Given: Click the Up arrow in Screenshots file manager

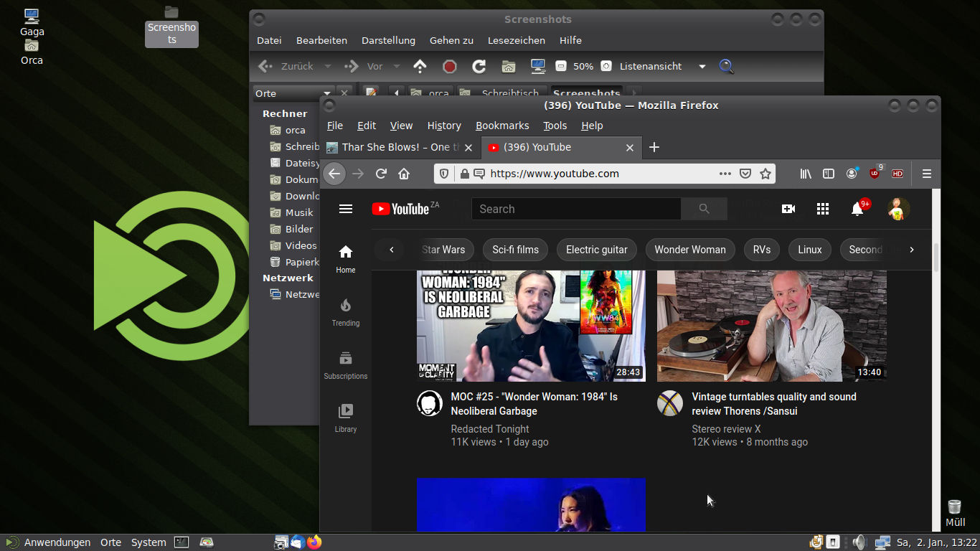Looking at the screenshot, I should click(x=420, y=66).
